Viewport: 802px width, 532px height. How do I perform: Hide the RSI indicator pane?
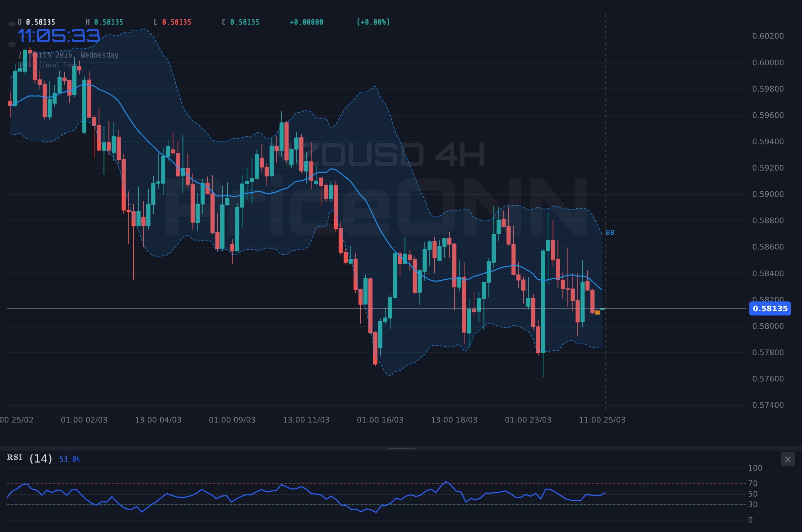788,459
